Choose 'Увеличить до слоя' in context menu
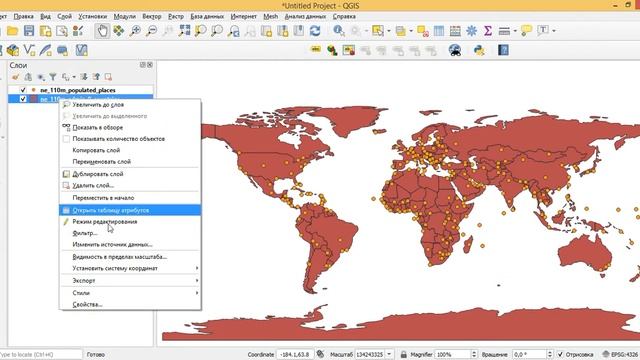 130,104
